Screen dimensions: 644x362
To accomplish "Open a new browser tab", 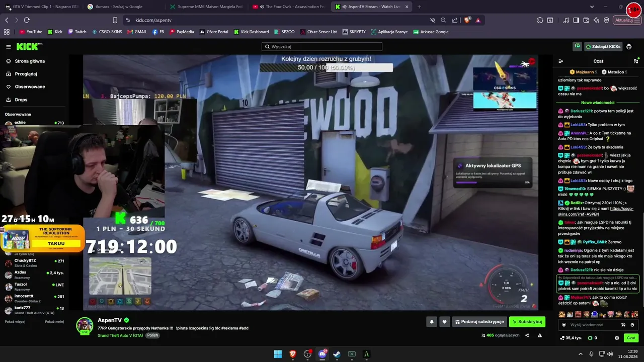I will (419, 7).
